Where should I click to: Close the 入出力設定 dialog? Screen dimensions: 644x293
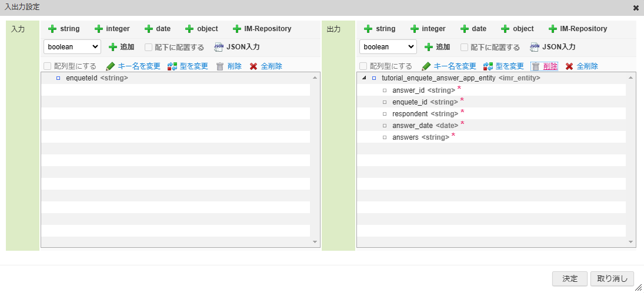click(636, 8)
